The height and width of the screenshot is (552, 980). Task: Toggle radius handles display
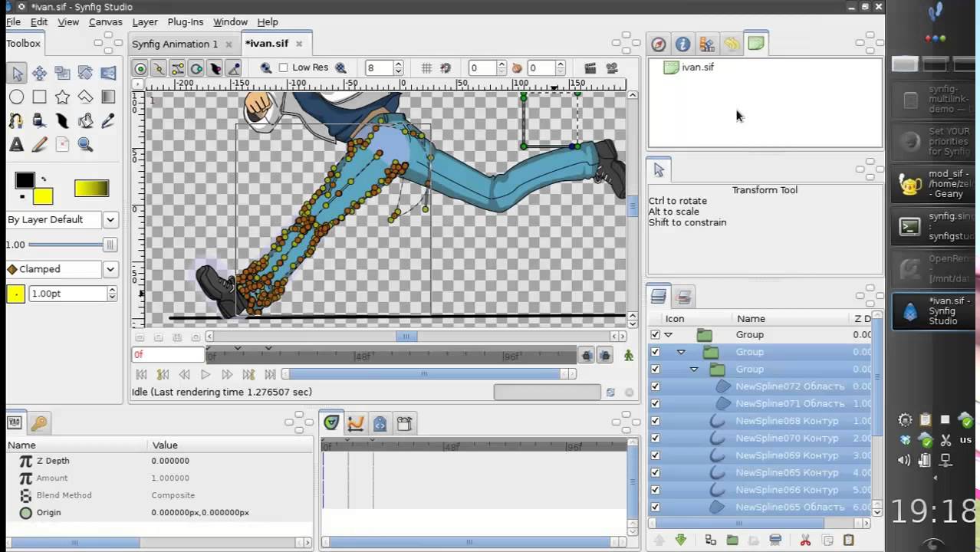[x=196, y=68]
